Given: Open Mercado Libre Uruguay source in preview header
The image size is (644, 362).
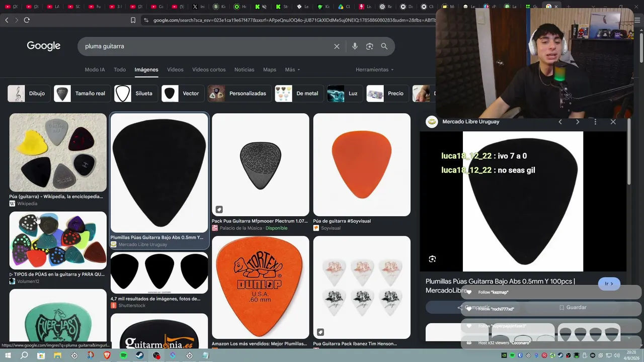Looking at the screenshot, I should pyautogui.click(x=471, y=122).
